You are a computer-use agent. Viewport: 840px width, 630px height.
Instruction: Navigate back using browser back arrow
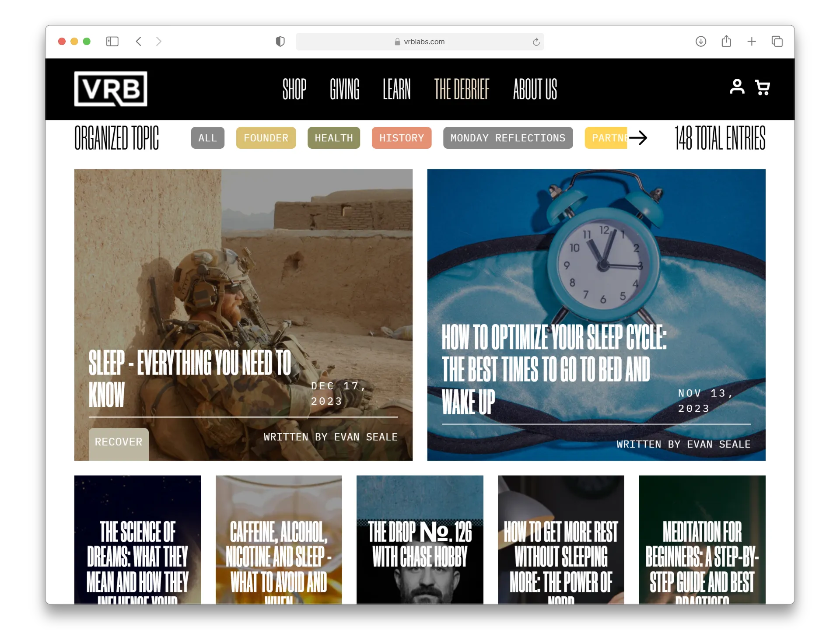pos(139,41)
